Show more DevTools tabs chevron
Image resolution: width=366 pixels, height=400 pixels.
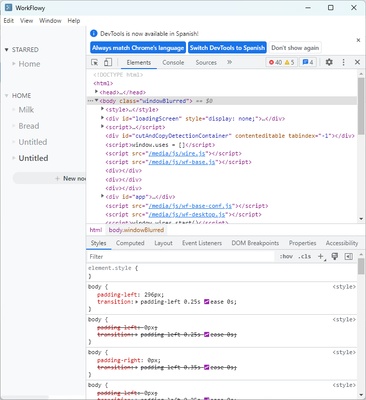pos(229,62)
